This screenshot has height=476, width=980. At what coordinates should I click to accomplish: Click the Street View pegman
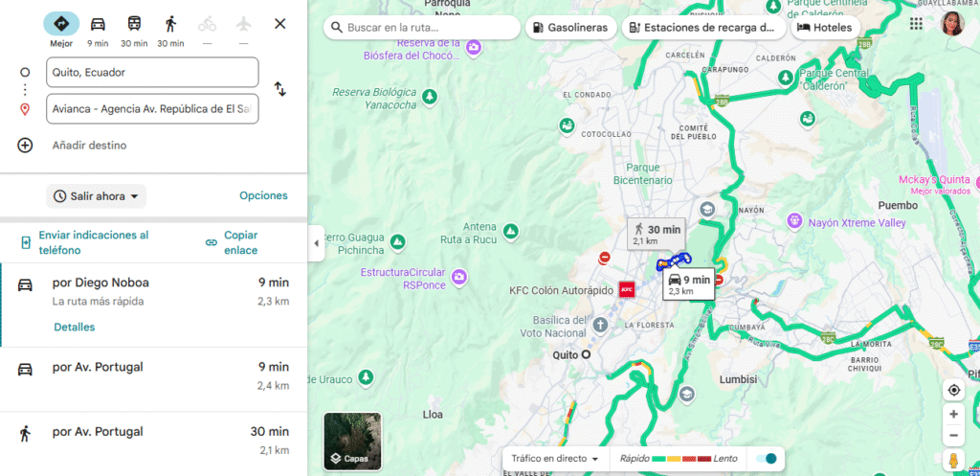[953, 461]
